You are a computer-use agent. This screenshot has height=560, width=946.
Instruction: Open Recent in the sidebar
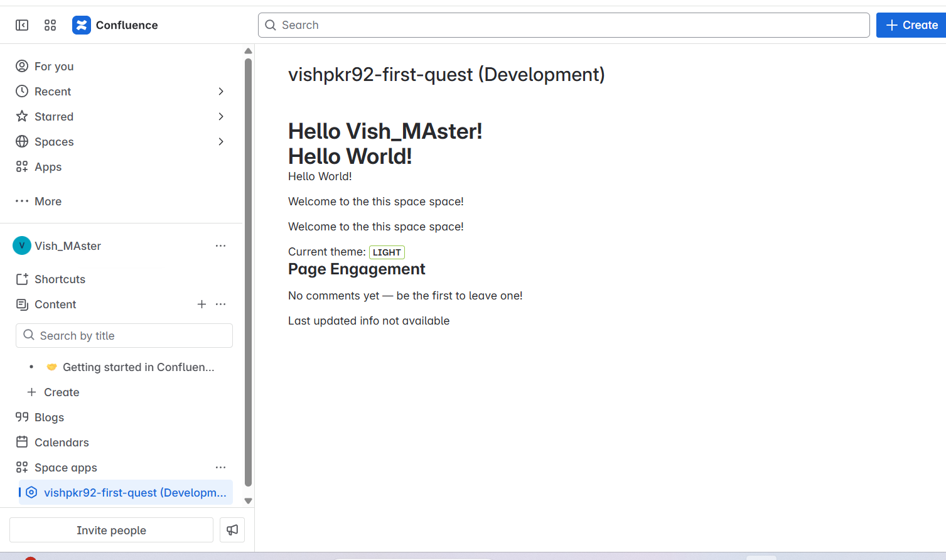coord(53,92)
